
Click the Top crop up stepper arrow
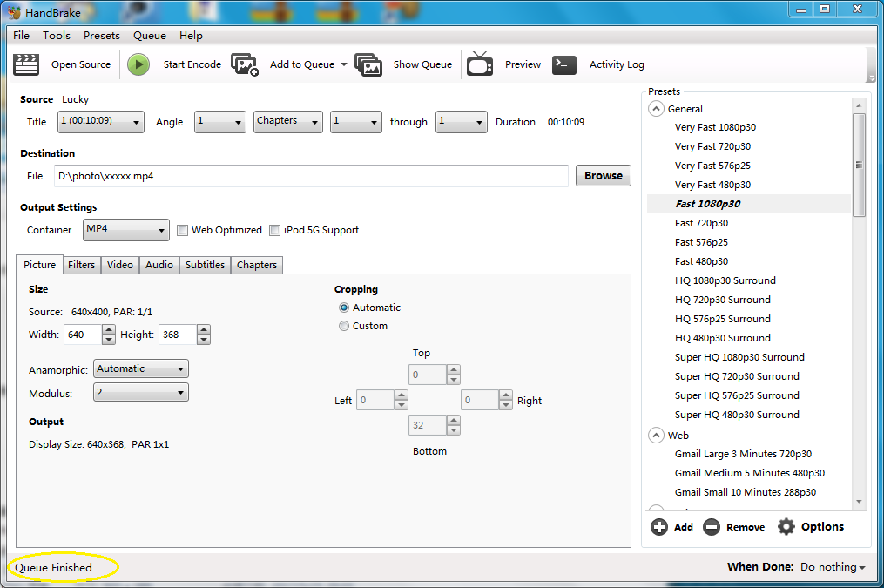click(x=453, y=369)
